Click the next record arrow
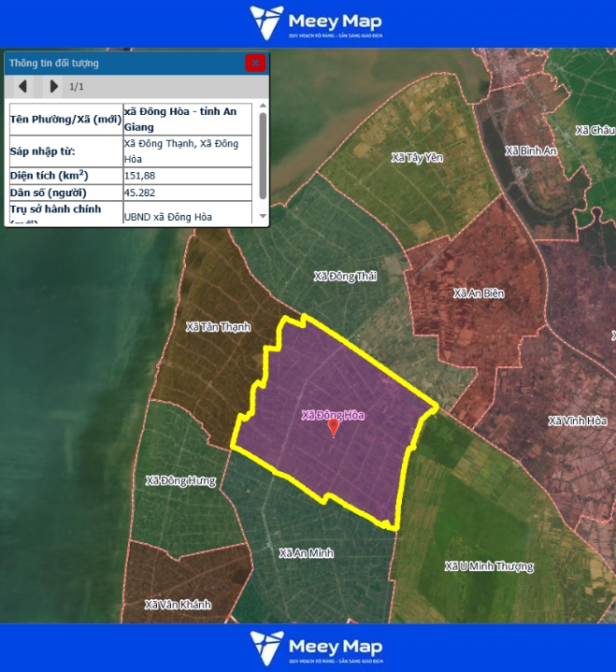The image size is (616, 672). click(x=53, y=87)
